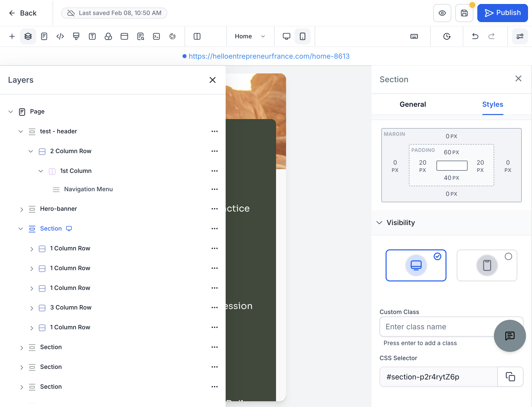The height and width of the screenshot is (407, 532).
Task: Open the cookie consent icon
Action: 172,36
